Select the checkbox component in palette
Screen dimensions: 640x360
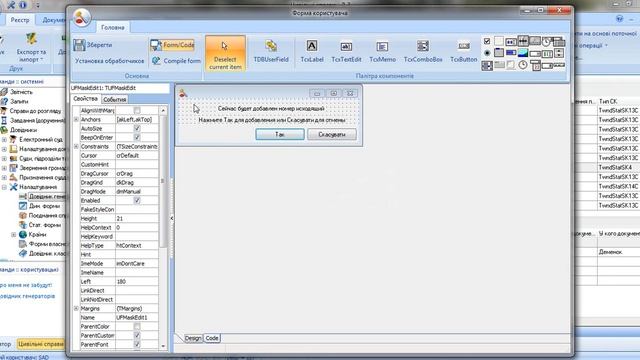pos(487,41)
